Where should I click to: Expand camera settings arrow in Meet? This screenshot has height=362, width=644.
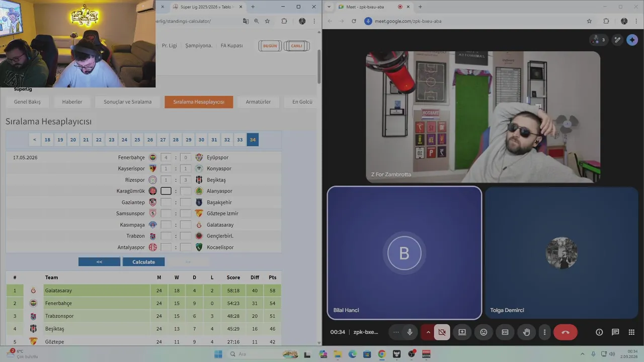428,332
